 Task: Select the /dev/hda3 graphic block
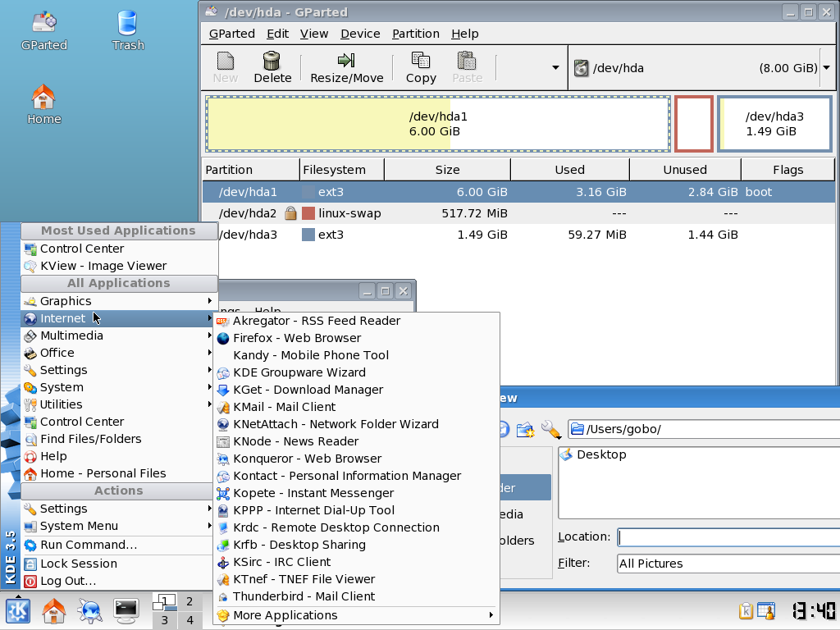tap(774, 124)
